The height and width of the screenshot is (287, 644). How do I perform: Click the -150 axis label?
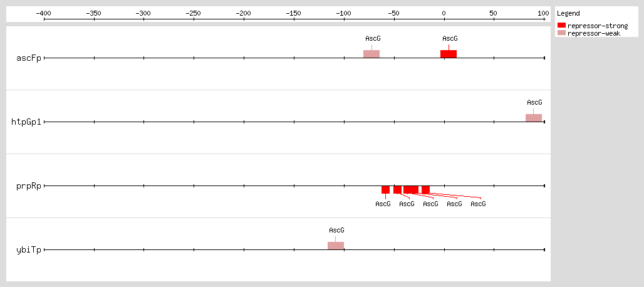point(294,13)
